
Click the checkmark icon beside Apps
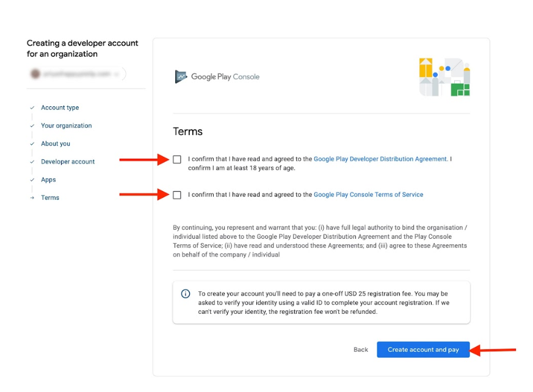(32, 180)
